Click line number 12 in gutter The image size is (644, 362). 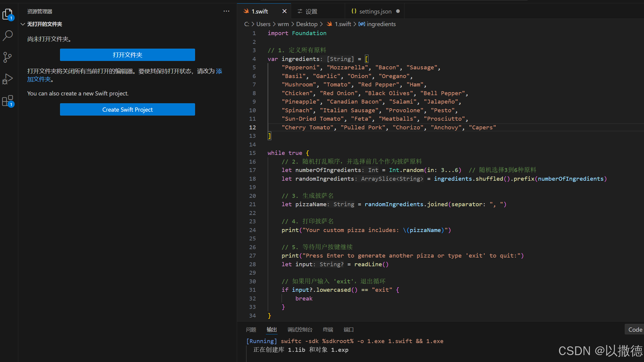(x=252, y=127)
